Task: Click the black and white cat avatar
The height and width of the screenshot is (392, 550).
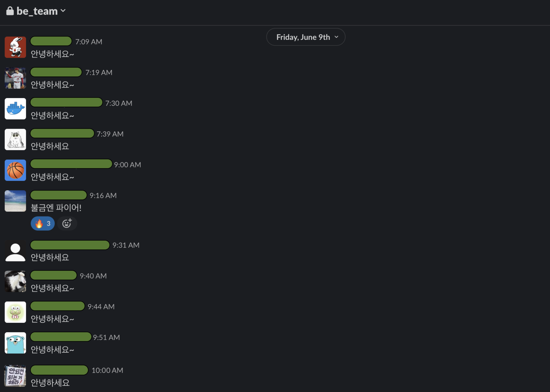Action: pyautogui.click(x=15, y=281)
